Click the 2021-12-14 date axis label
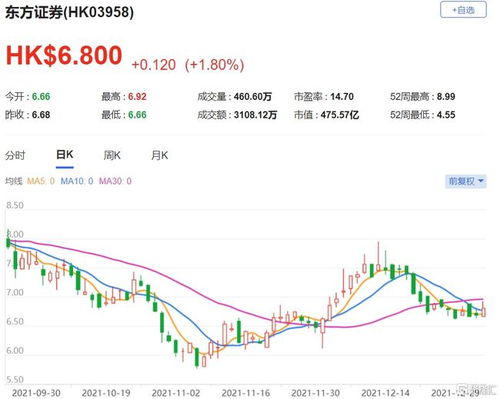 (386, 393)
